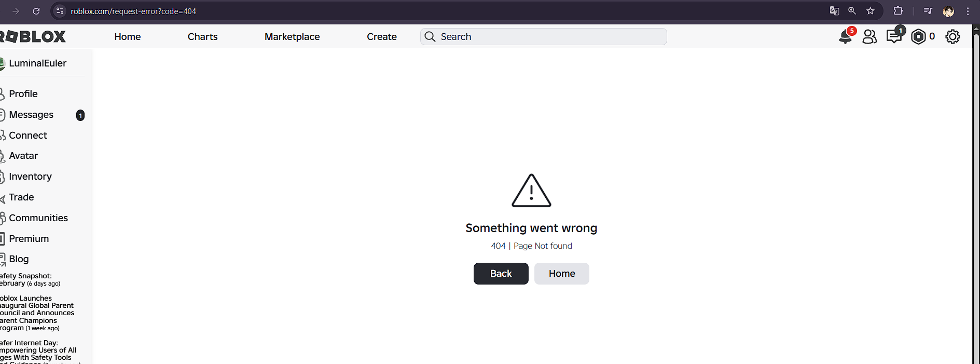This screenshot has width=980, height=364.
Task: Click the translate page icon
Action: (x=834, y=11)
